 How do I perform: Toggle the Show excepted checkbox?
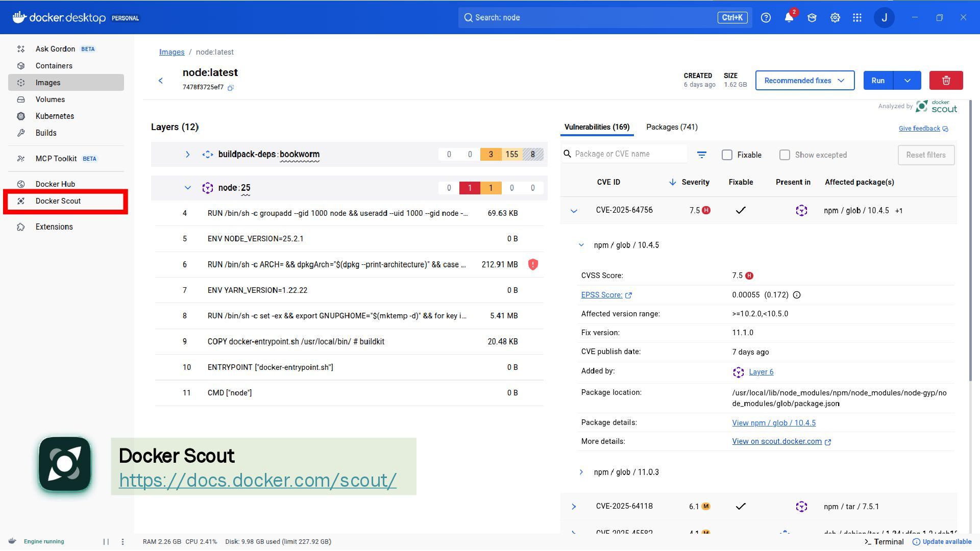tap(785, 155)
